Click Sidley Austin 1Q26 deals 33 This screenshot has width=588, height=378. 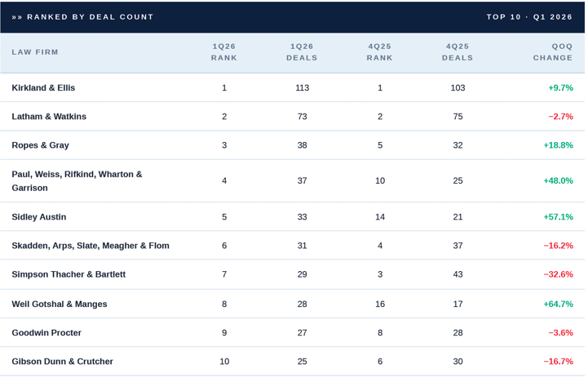point(302,217)
